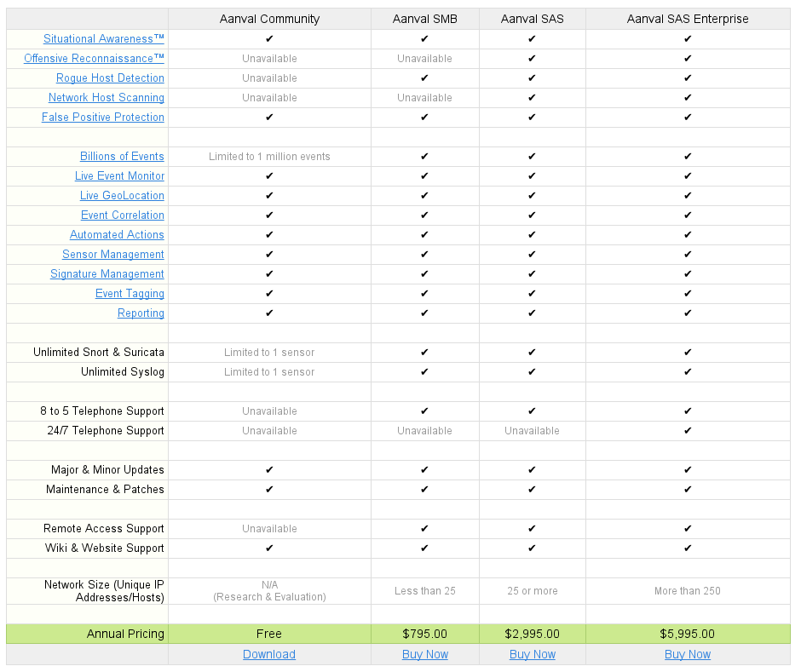Click the 'Less than 25' network size cell
Viewport: 801px width, 672px height.
pyautogui.click(x=425, y=591)
